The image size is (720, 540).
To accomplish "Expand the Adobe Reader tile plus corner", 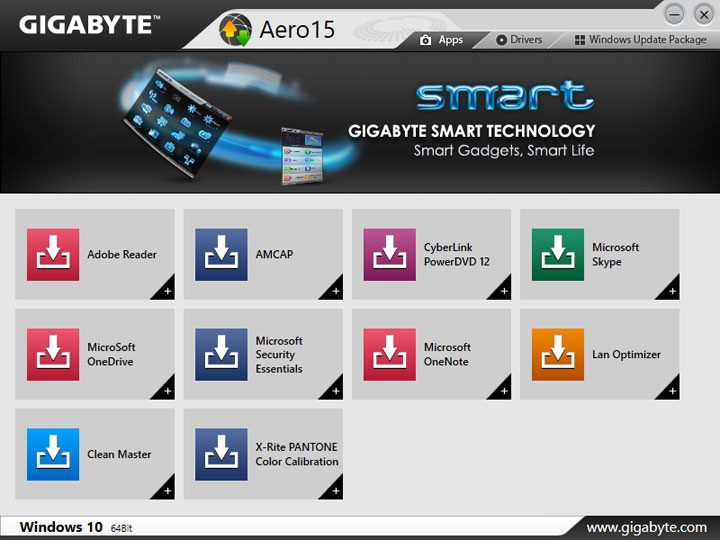I will pos(167,291).
